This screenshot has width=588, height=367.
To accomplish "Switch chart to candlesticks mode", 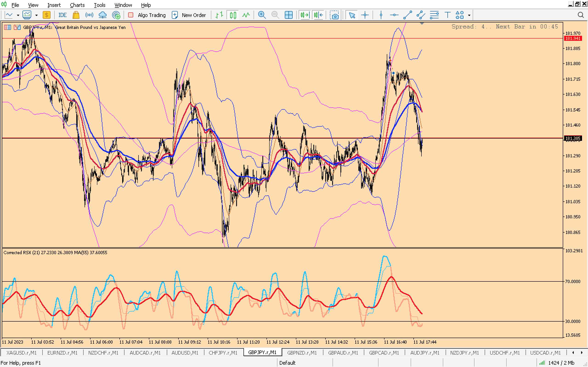I will coord(233,15).
